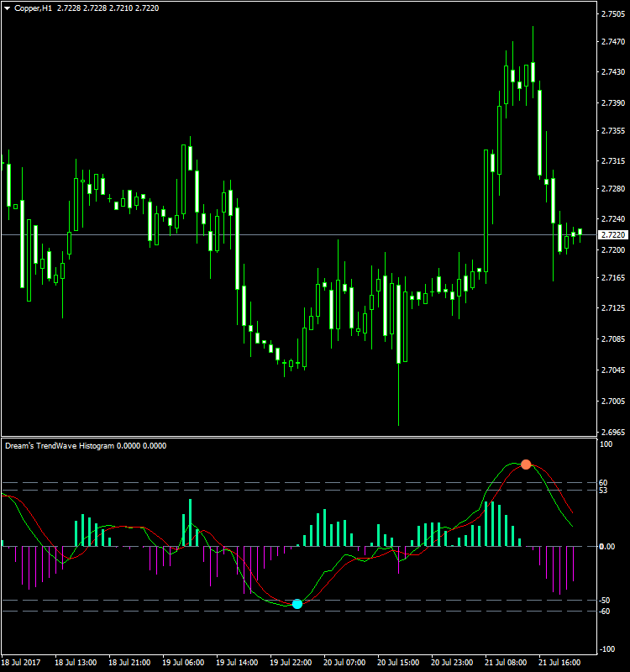Select the 19 Jul 14:00 time axis label
The image size is (630, 672).
[x=237, y=663]
